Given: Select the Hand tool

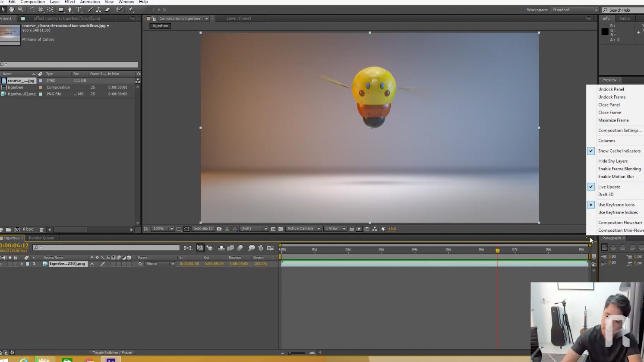Looking at the screenshot, I should 12,9.
